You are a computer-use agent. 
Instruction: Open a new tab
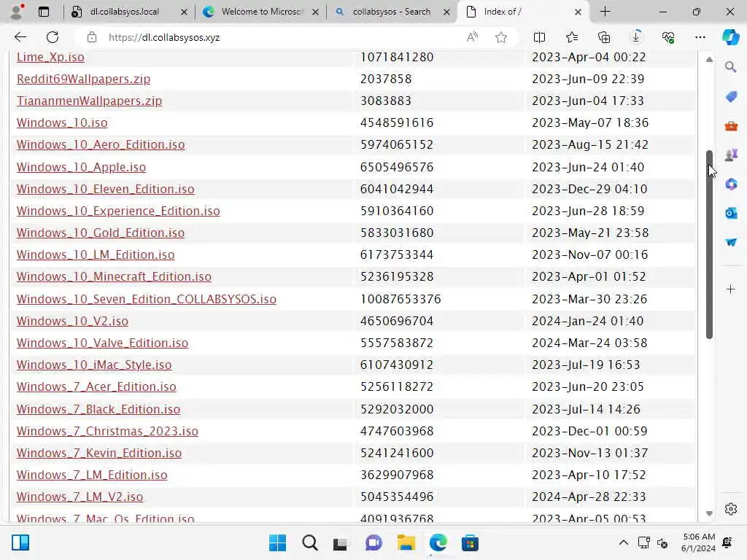click(605, 12)
